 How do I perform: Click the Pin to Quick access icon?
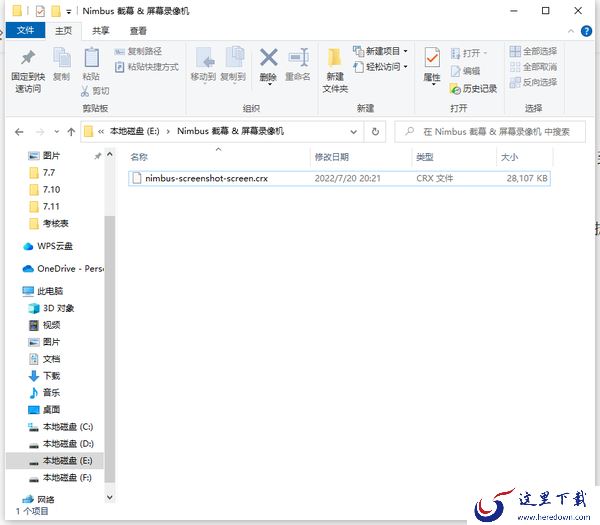pyautogui.click(x=28, y=58)
